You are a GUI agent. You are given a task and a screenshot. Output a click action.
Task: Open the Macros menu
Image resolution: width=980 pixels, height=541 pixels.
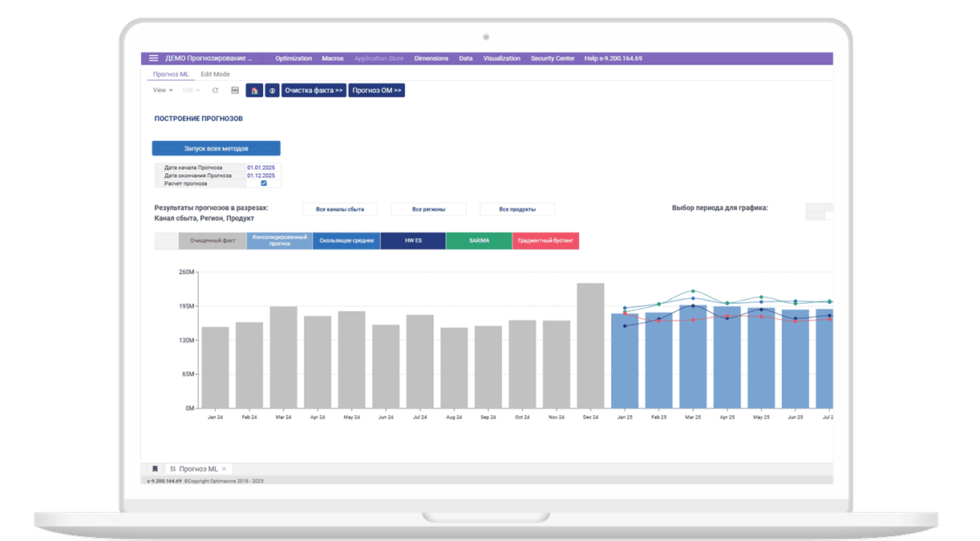pos(333,59)
